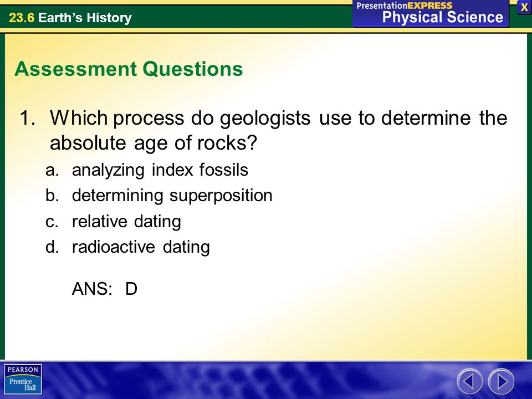Click the Pearson Prentice Hall logo

(x=23, y=379)
